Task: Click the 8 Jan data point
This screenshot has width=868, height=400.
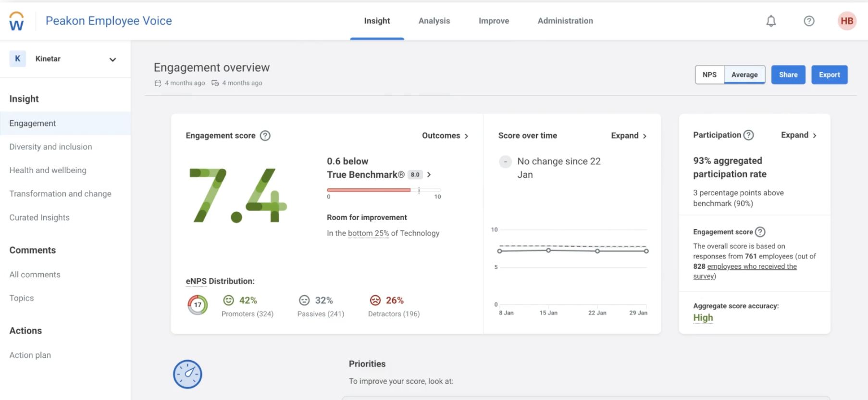Action: 500,251
